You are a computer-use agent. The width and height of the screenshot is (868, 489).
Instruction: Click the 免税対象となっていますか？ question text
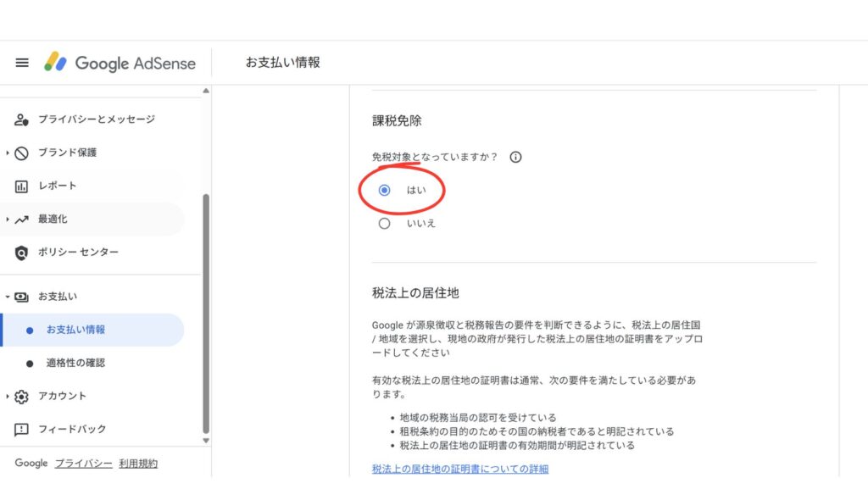click(x=435, y=157)
